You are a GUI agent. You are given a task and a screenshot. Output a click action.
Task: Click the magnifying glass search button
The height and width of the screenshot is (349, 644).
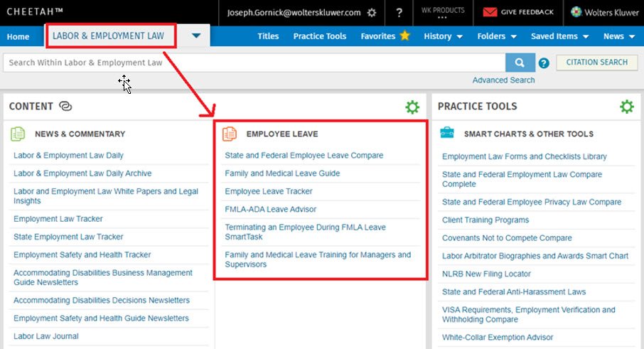click(x=520, y=63)
